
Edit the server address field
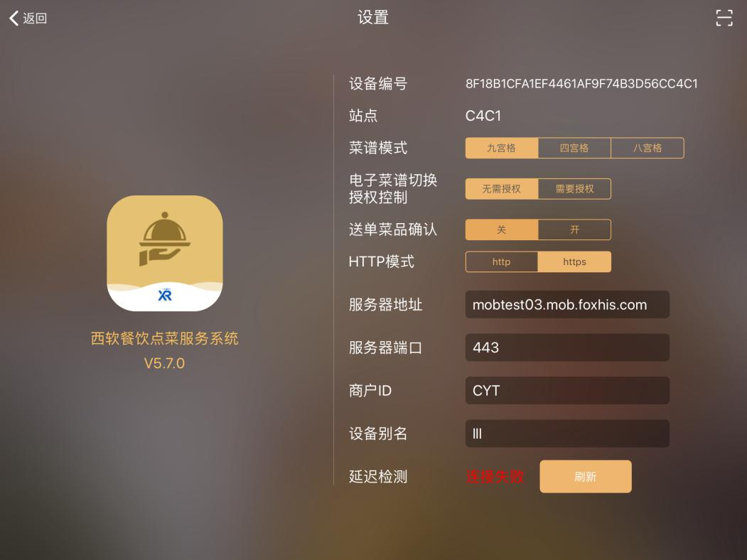(x=567, y=305)
